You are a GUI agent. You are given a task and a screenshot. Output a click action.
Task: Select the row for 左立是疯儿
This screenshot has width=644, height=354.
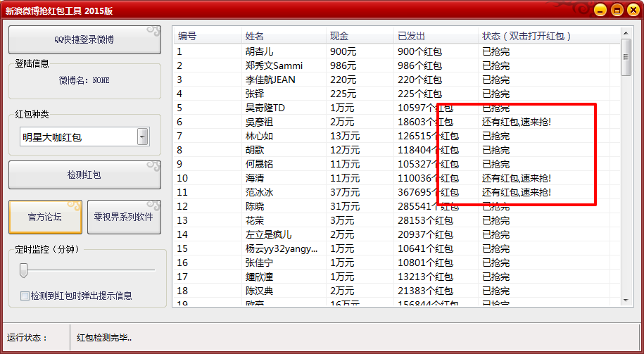click(x=397, y=234)
